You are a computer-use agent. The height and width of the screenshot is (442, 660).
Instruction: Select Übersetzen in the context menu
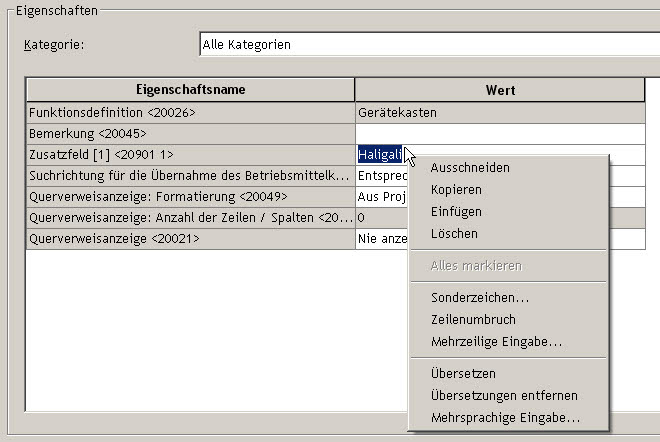coord(463,373)
